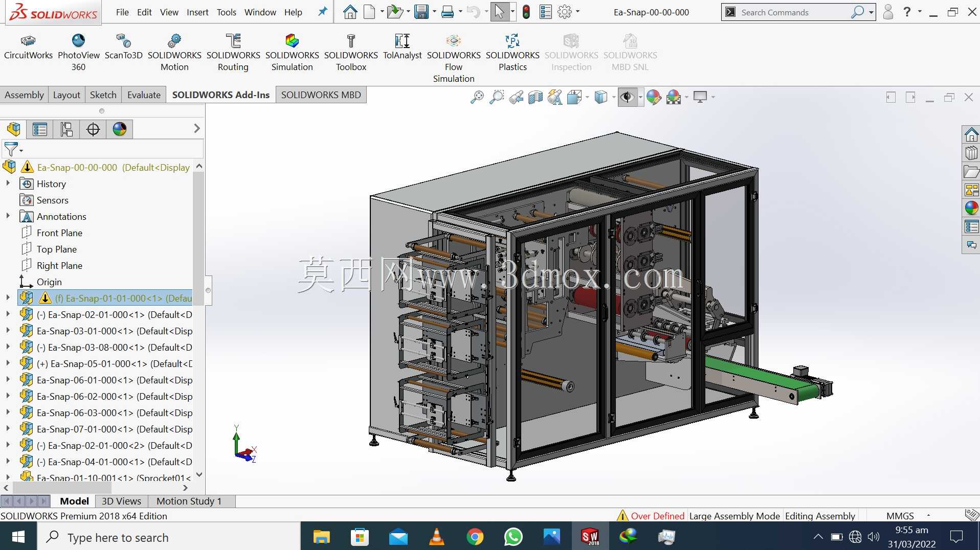980x550 pixels.
Task: Switch to the Evaluate tab
Action: (x=144, y=95)
